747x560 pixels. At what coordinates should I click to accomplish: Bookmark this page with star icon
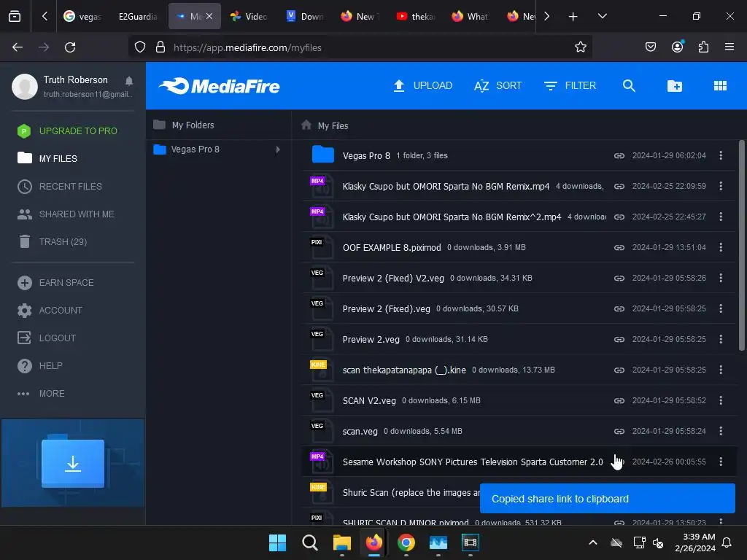580,47
